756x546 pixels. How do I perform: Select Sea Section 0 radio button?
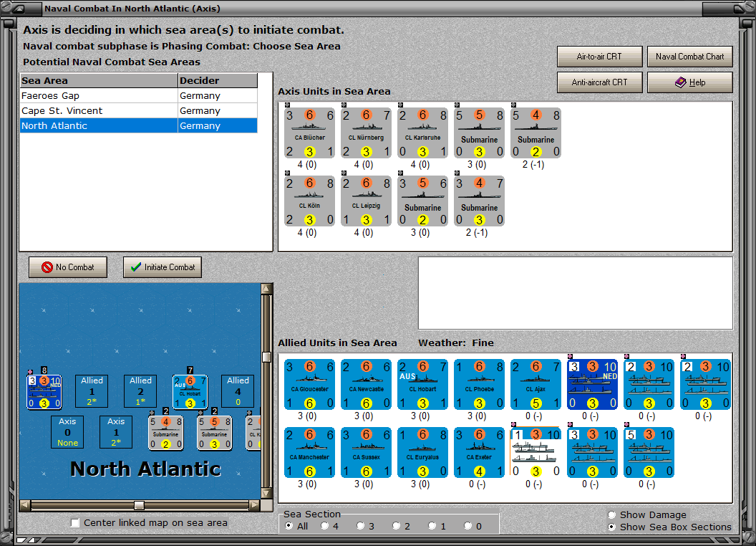(467, 526)
